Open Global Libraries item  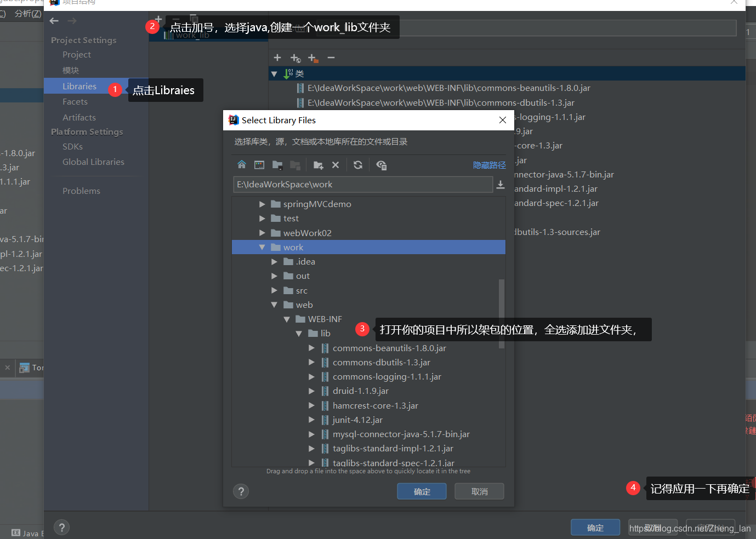(93, 162)
